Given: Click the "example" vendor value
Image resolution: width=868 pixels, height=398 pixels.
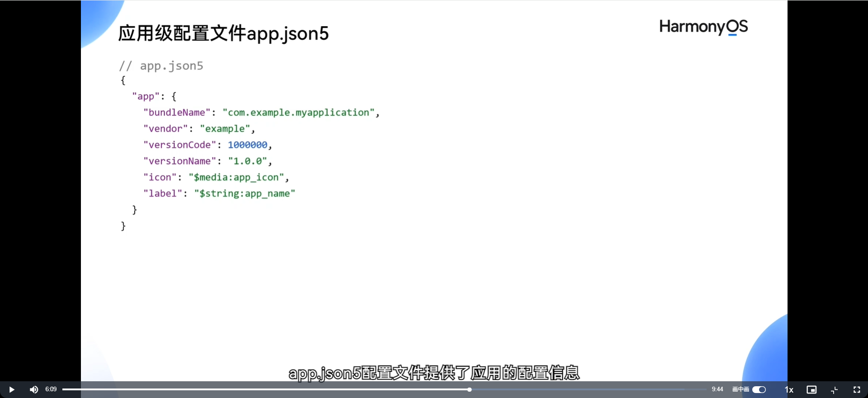Looking at the screenshot, I should coord(225,129).
